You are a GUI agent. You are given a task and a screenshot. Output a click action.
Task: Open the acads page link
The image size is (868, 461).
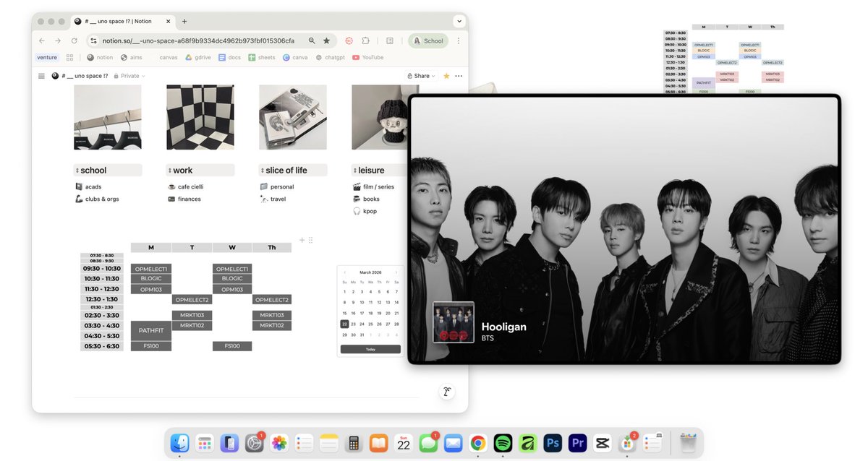pyautogui.click(x=88, y=186)
